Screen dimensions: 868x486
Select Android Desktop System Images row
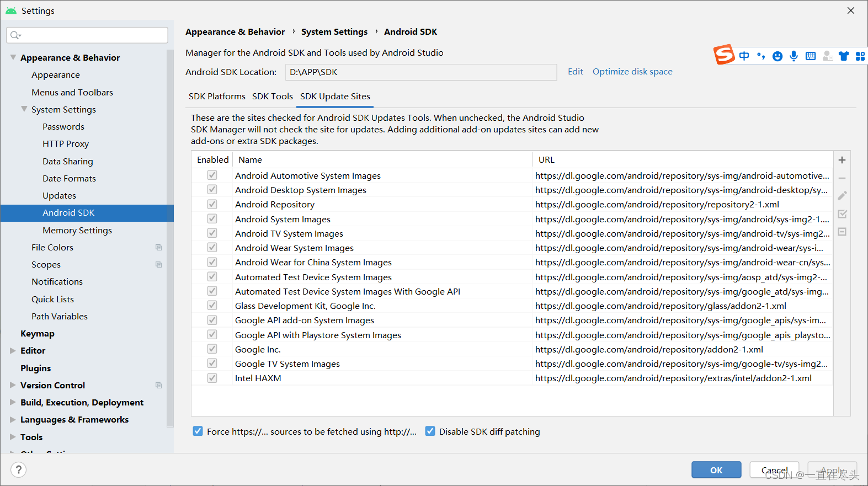(x=512, y=190)
